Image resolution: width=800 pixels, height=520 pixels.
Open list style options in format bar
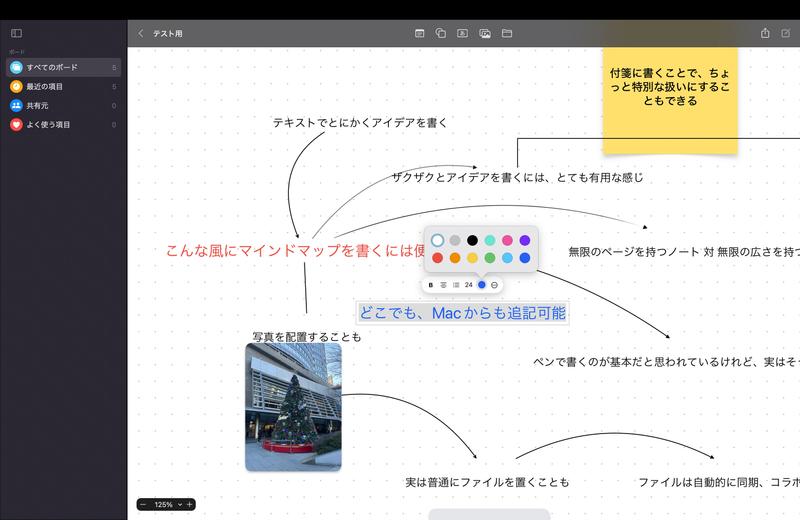pos(456,285)
